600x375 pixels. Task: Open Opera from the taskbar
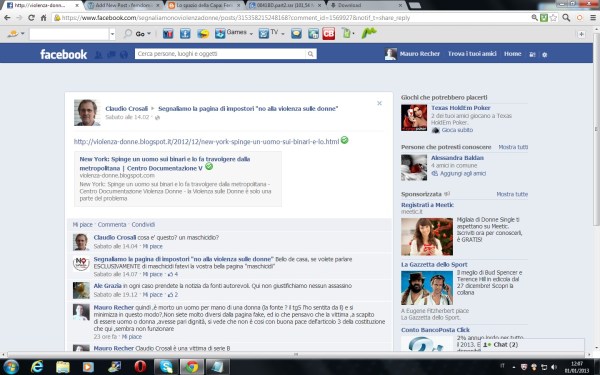click(140, 367)
